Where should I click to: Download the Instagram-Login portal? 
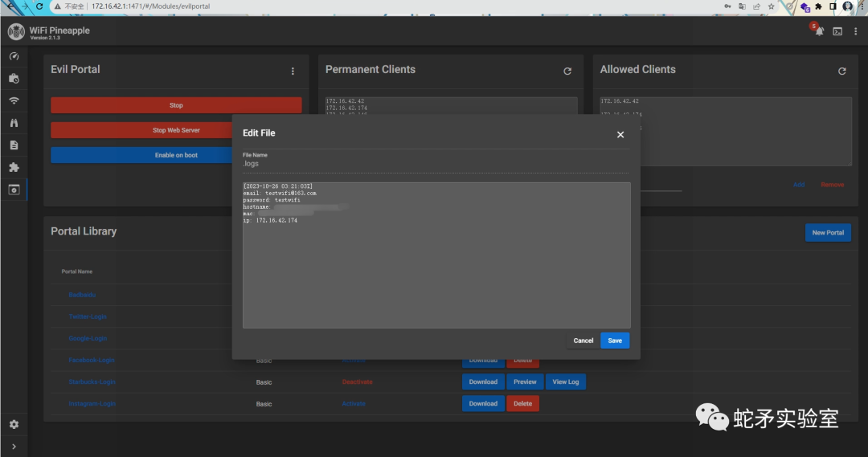pyautogui.click(x=483, y=403)
